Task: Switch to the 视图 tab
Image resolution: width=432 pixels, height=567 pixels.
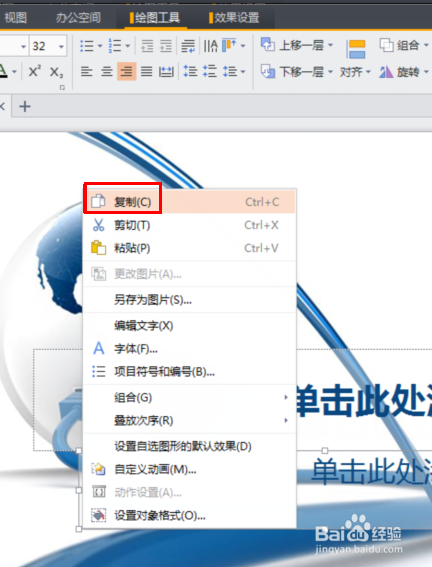Action: tap(16, 17)
